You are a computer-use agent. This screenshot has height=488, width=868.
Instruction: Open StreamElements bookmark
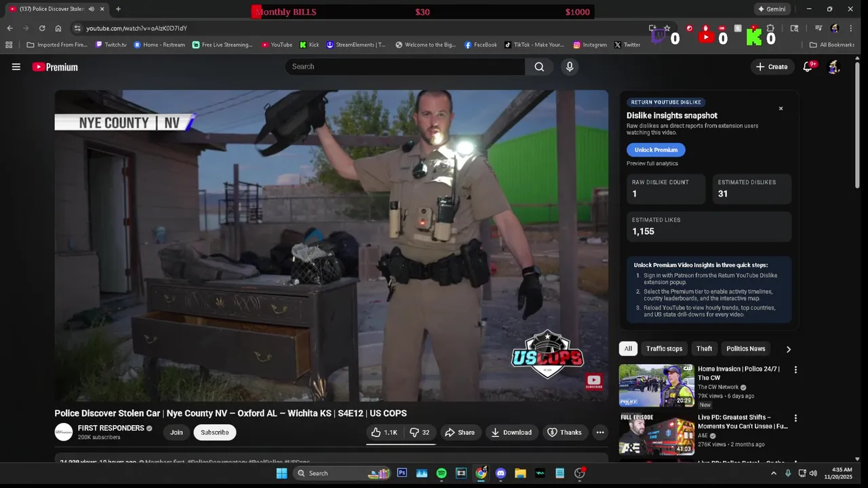click(x=356, y=45)
